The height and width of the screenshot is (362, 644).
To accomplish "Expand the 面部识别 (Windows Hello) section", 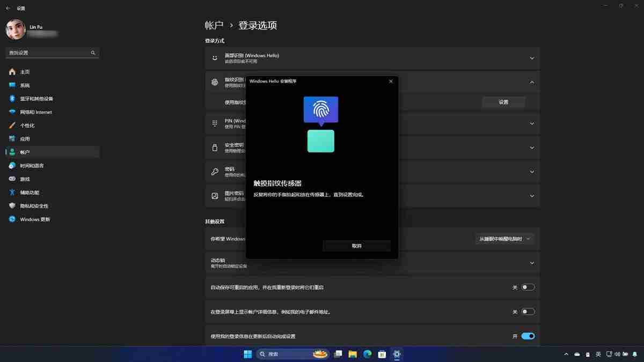I will [531, 58].
